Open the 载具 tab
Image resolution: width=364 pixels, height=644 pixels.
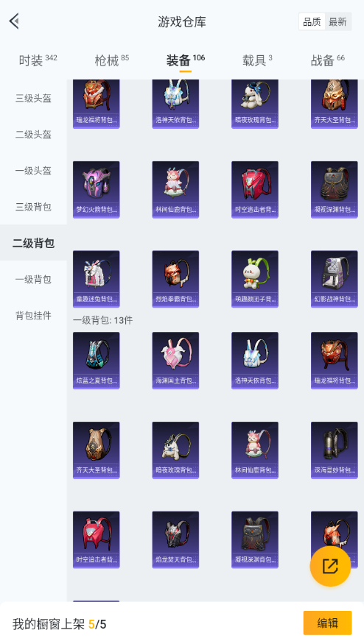coord(257,60)
